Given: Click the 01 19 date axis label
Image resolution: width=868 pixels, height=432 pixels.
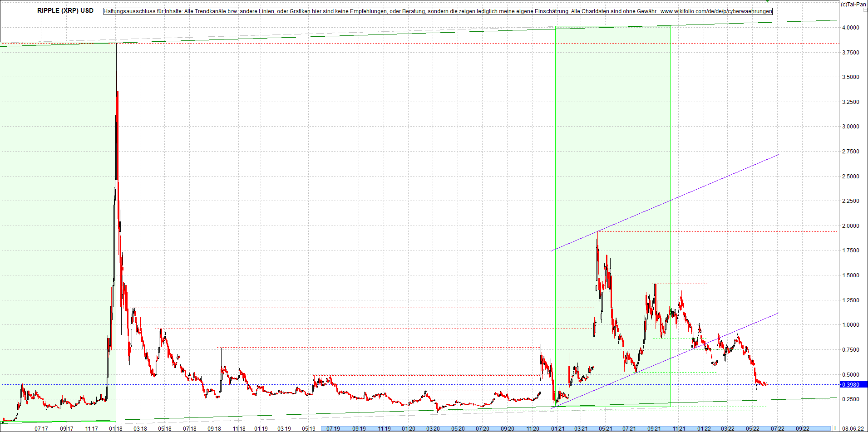Looking at the screenshot, I should click(261, 428).
